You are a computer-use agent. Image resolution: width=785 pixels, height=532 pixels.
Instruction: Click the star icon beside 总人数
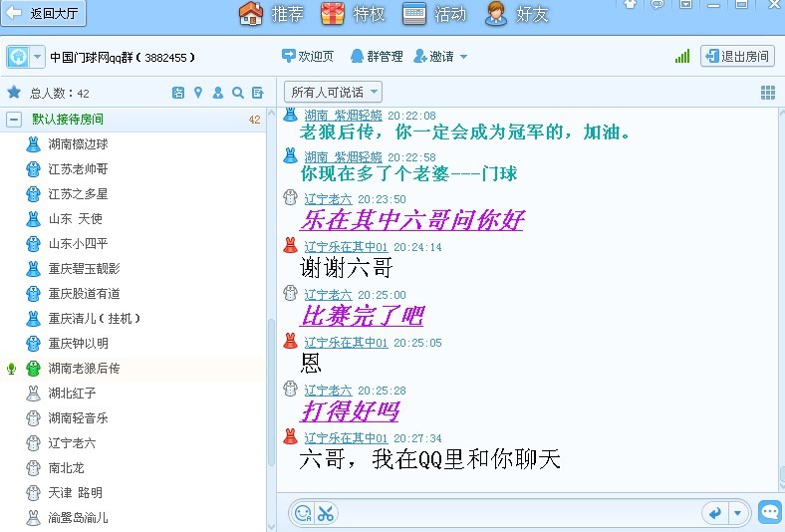click(14, 93)
